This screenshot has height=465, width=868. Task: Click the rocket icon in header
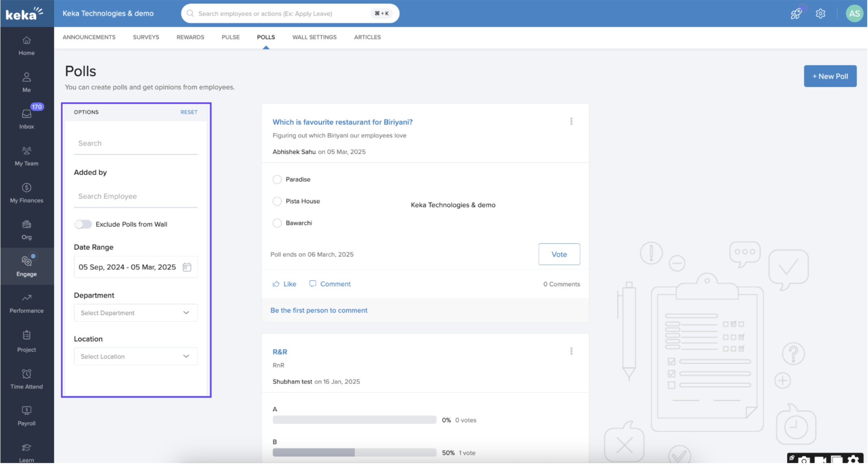pyautogui.click(x=796, y=13)
